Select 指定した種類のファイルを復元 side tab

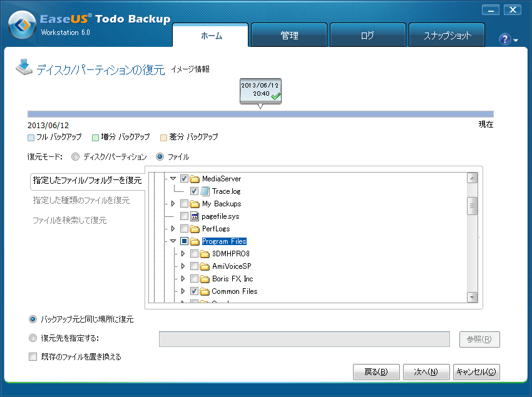[x=81, y=200]
